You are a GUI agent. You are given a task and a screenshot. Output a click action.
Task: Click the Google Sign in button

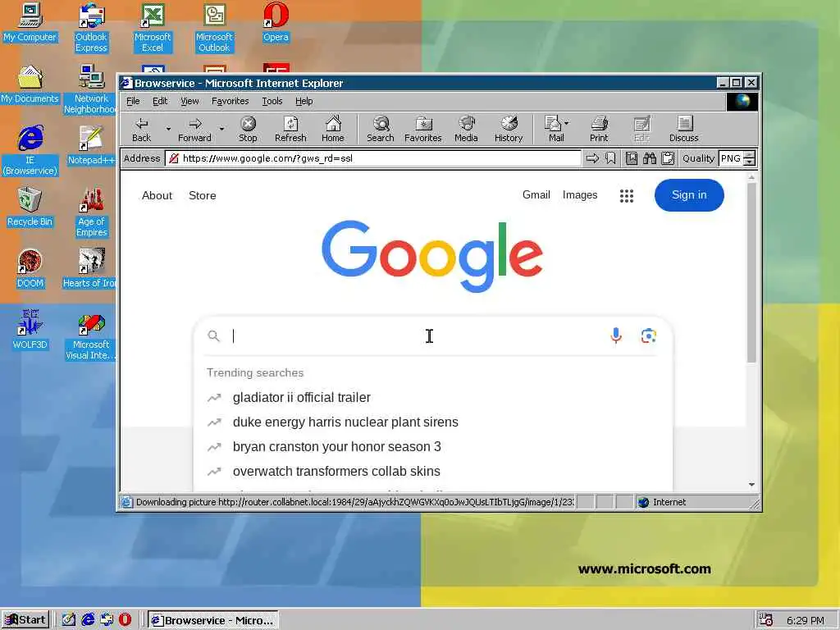click(x=689, y=195)
